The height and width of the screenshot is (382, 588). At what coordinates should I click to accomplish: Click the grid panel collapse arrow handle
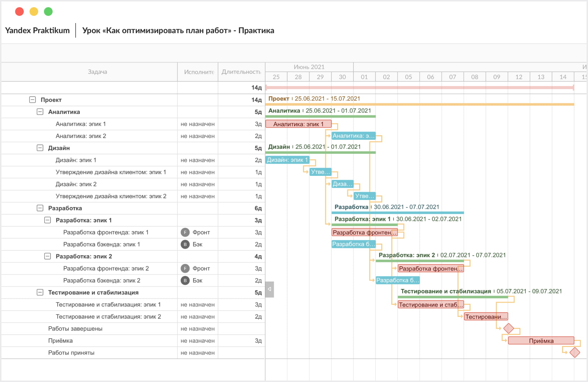[x=269, y=289]
